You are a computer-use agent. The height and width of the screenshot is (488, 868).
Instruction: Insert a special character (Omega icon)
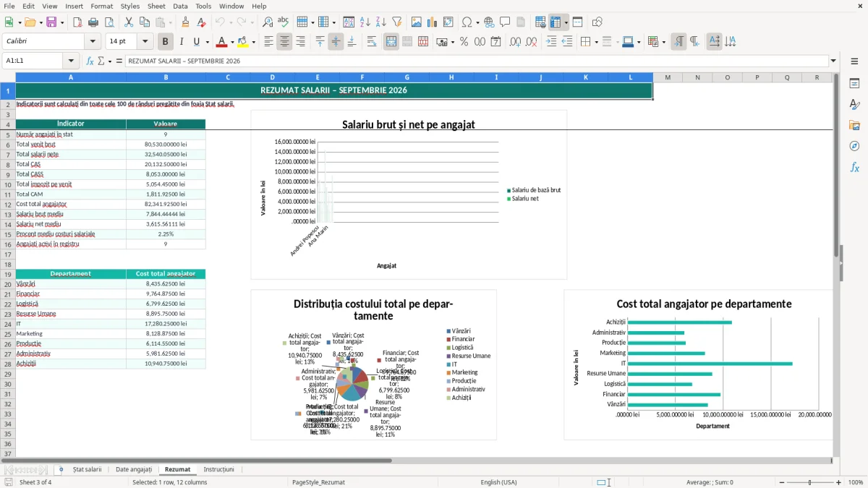(467, 22)
